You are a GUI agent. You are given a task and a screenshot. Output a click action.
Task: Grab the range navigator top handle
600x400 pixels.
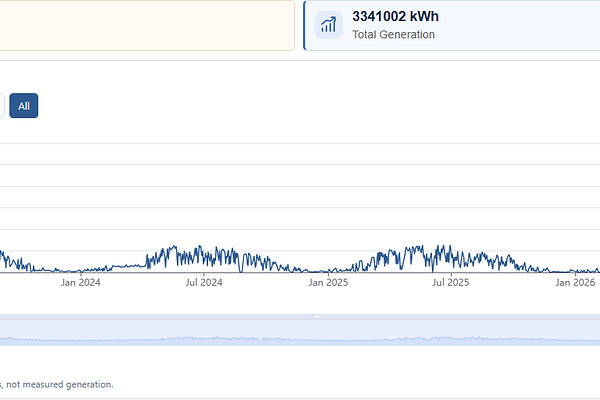click(x=317, y=317)
